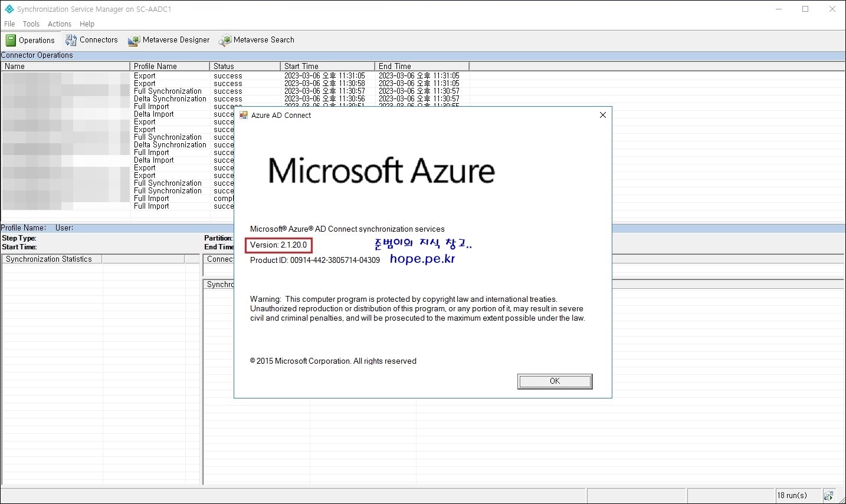846x504 pixels.
Task: Click the status bar icon near 18 run(s)
Action: 829,495
